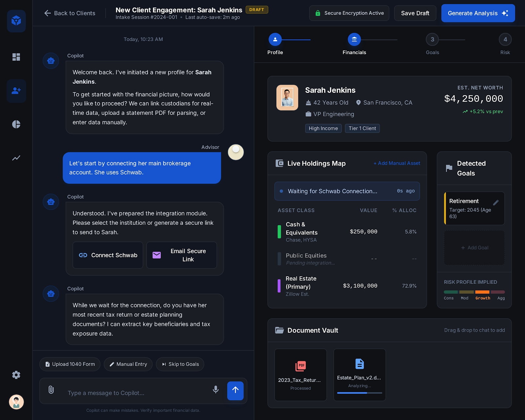The width and height of the screenshot is (525, 420).
Task: Jump to the Risk step
Action: [505, 40]
